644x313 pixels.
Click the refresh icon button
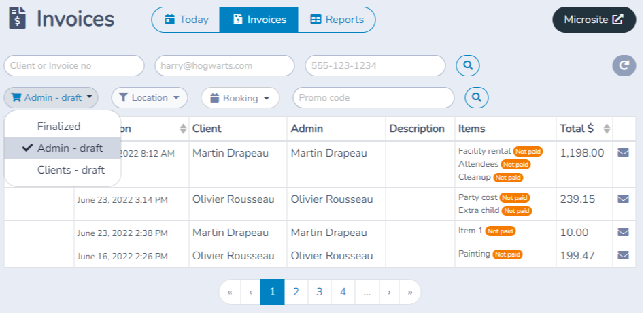624,66
